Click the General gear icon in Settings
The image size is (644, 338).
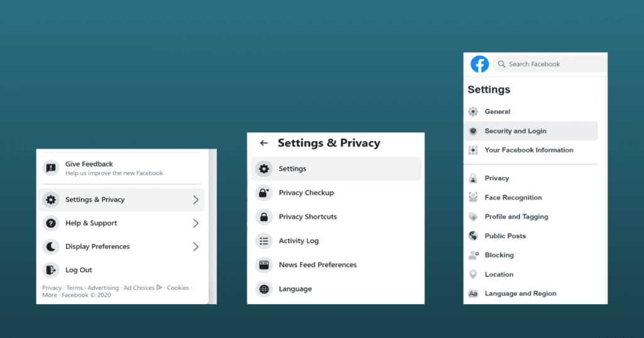coord(473,112)
